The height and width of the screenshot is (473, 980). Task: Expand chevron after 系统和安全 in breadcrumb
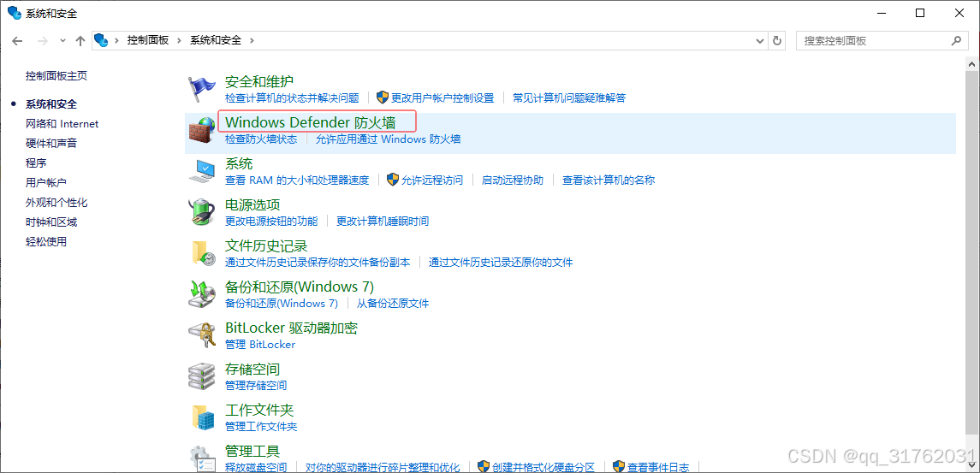[252, 40]
